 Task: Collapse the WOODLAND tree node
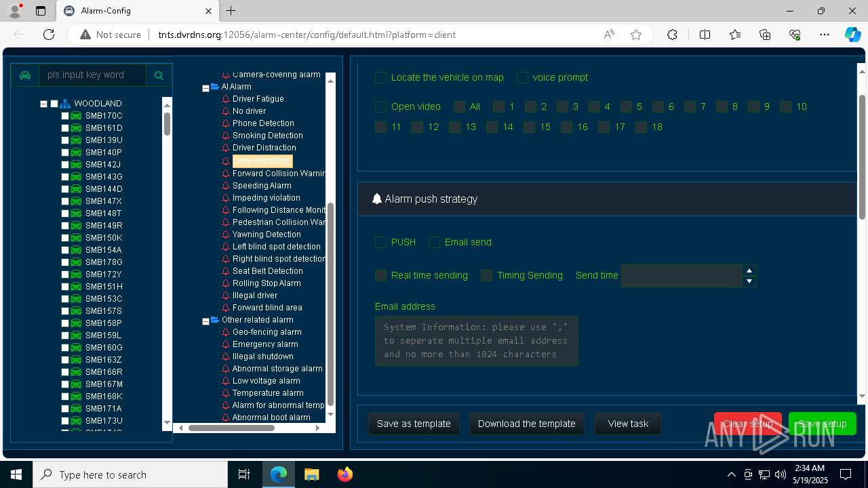point(43,104)
